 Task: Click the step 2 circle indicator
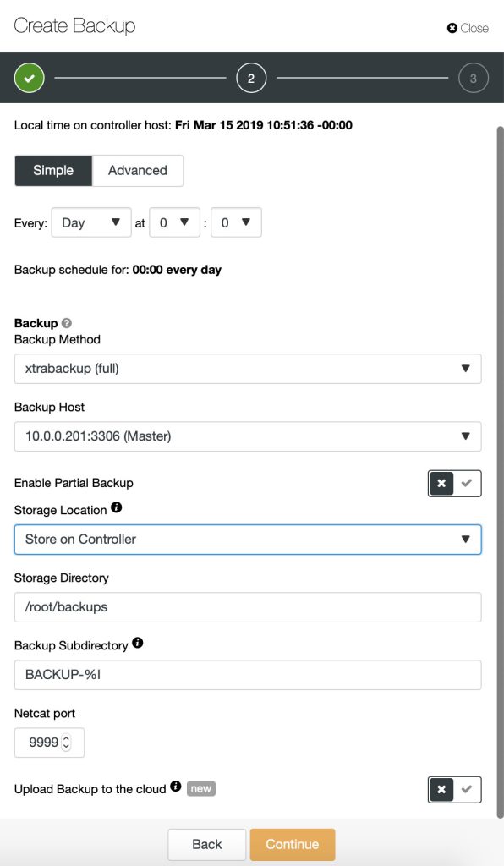[x=251, y=78]
